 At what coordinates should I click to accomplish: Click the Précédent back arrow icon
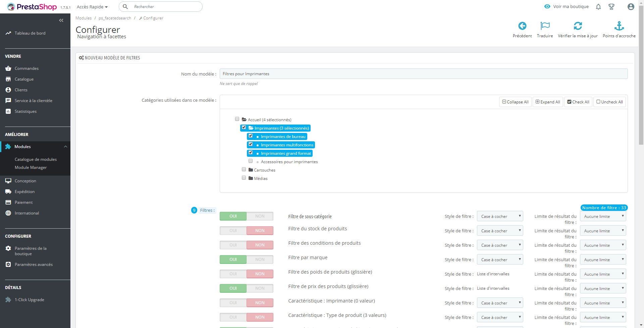point(522,26)
